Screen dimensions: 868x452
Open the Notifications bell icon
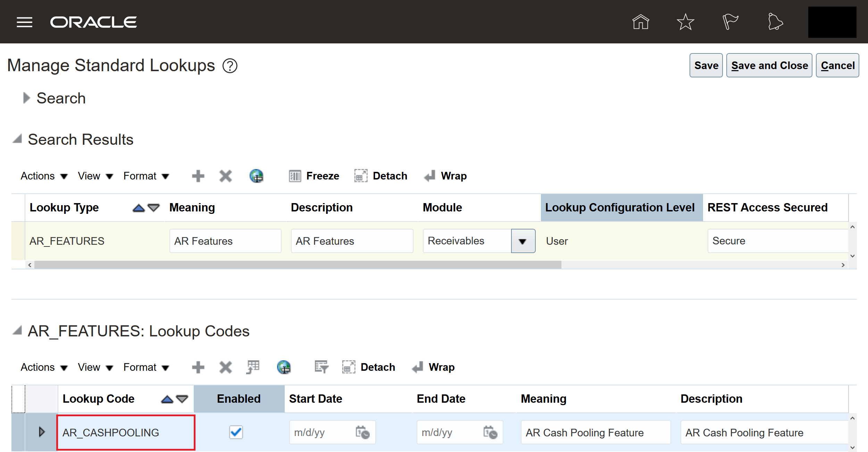point(775,22)
